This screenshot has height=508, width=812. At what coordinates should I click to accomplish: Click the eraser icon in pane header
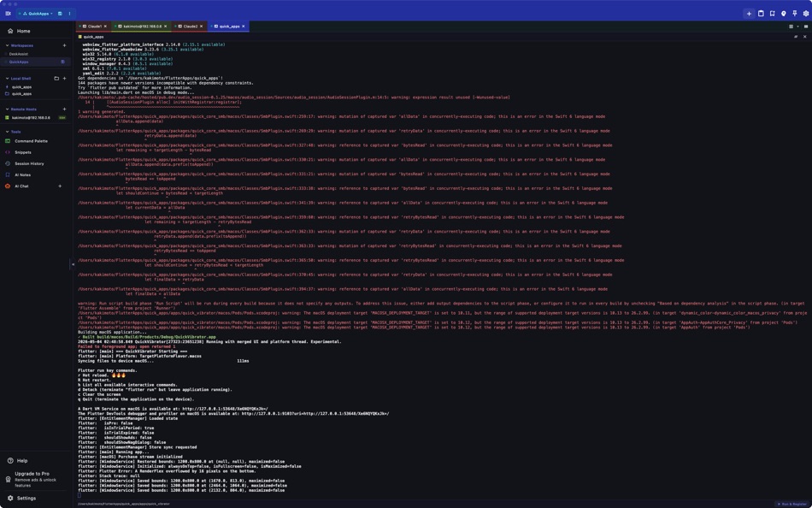[x=796, y=37]
